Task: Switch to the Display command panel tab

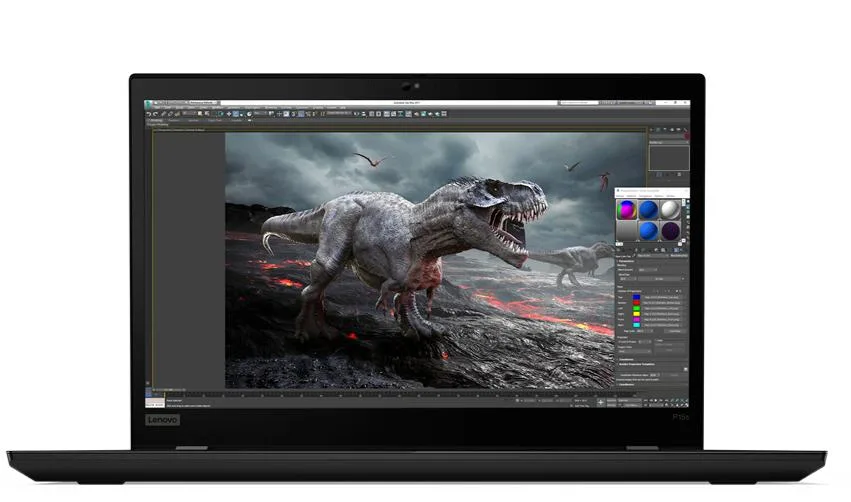Action: click(x=678, y=130)
